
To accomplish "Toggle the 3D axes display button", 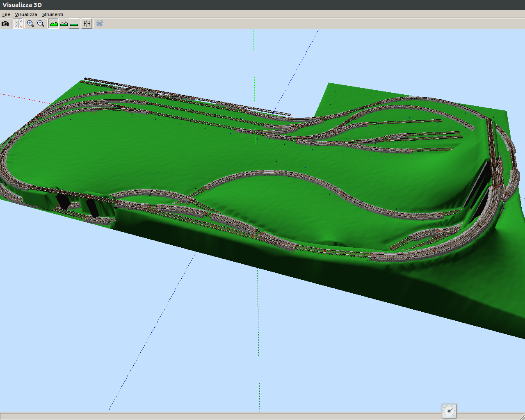I will click(18, 24).
